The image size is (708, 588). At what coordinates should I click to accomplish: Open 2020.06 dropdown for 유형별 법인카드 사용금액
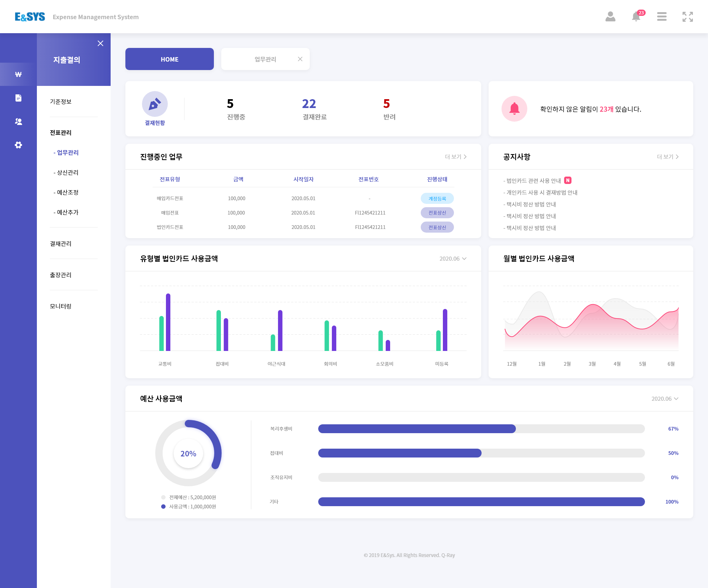click(x=453, y=259)
